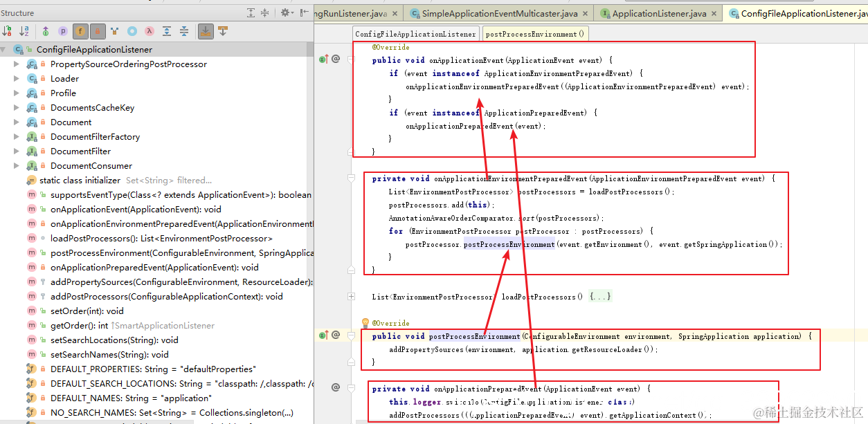This screenshot has width=868, height=424.
Task: Expand PropertySourceOrderingPostProcessor node
Action: (x=17, y=64)
